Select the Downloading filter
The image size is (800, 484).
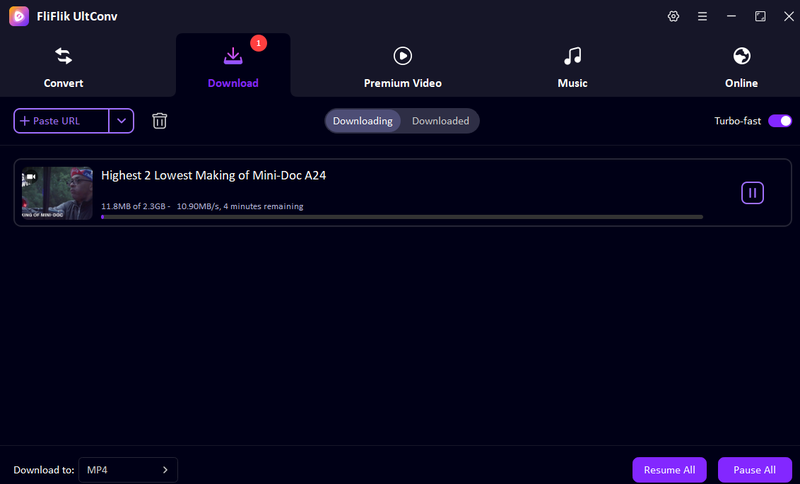(x=363, y=121)
